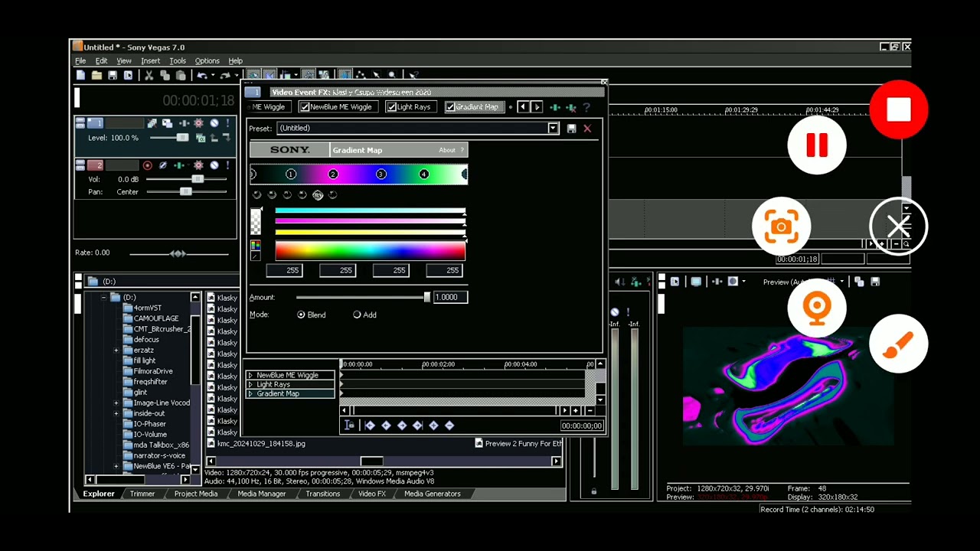Click the Amount value field 1.0000
Viewport: 980px width, 551px height.
450,297
